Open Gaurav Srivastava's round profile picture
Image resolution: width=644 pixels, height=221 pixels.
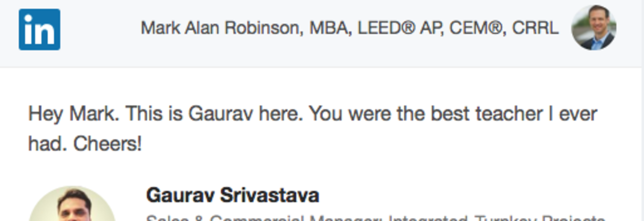pyautogui.click(x=72, y=204)
